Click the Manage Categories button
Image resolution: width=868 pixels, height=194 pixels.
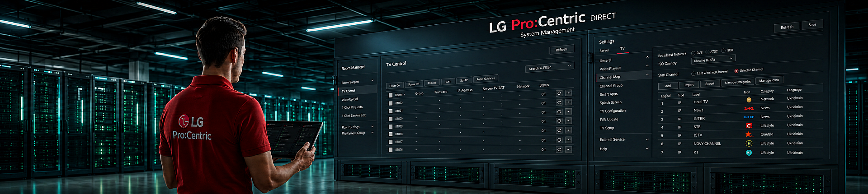coord(738,82)
